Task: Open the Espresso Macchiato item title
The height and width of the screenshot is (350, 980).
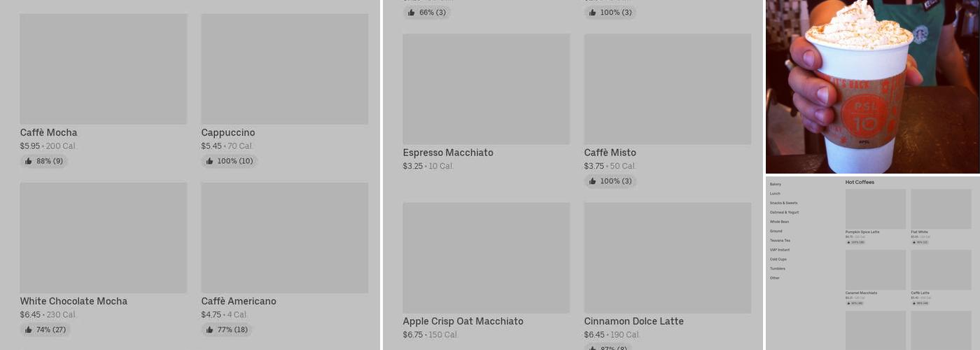Action: tap(447, 153)
